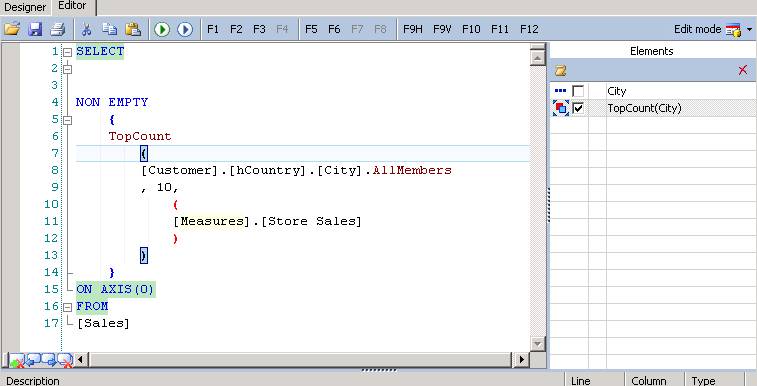The image size is (757, 386).
Task: Click the Column column header
Action: tap(654, 381)
